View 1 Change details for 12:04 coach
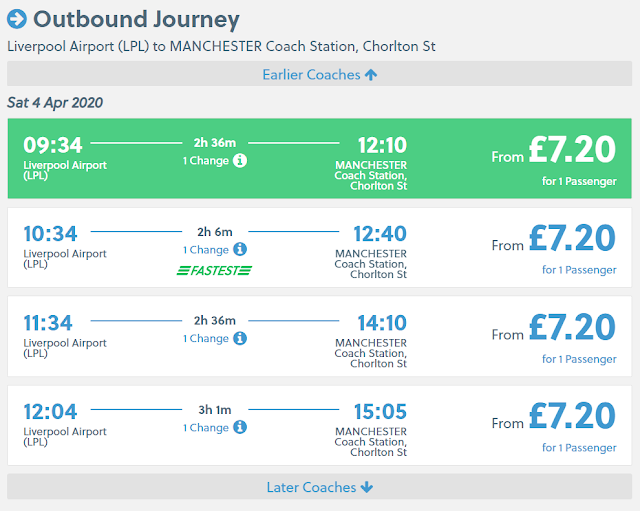 click(205, 427)
